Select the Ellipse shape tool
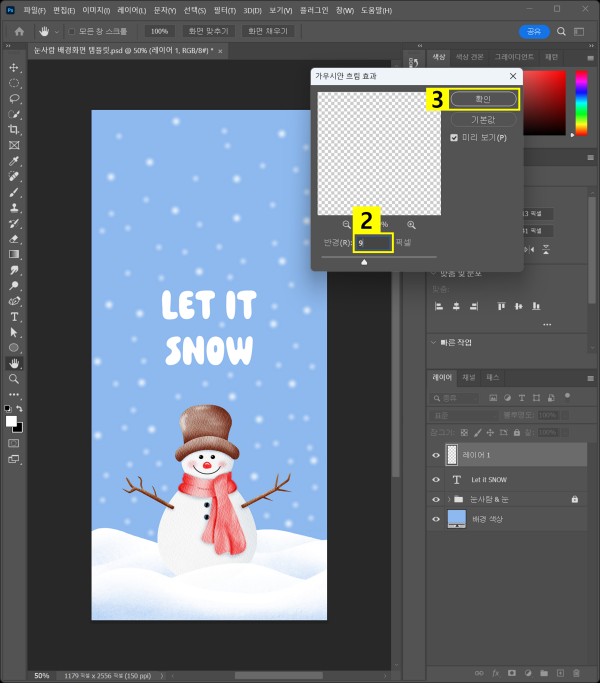 tap(14, 348)
